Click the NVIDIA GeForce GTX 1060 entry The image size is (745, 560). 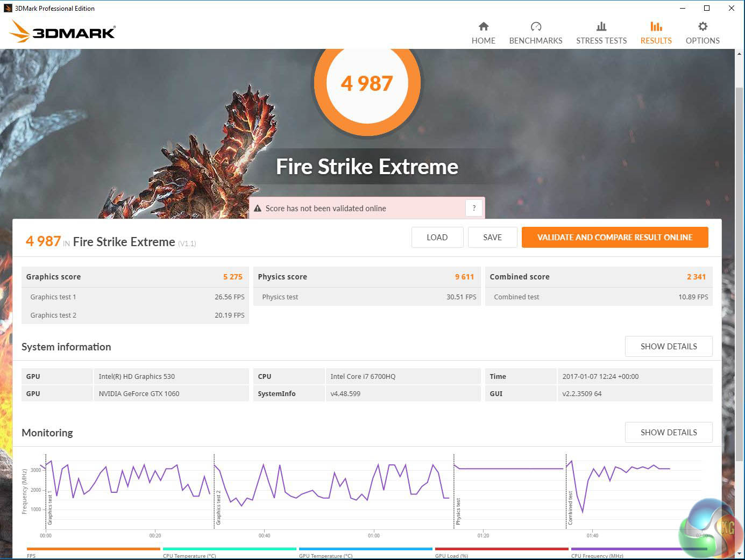tap(139, 393)
